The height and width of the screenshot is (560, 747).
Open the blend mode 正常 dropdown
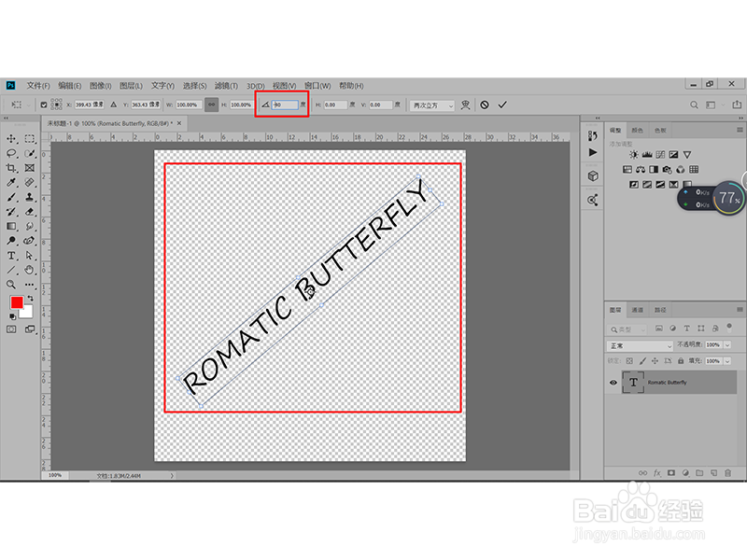pos(640,345)
